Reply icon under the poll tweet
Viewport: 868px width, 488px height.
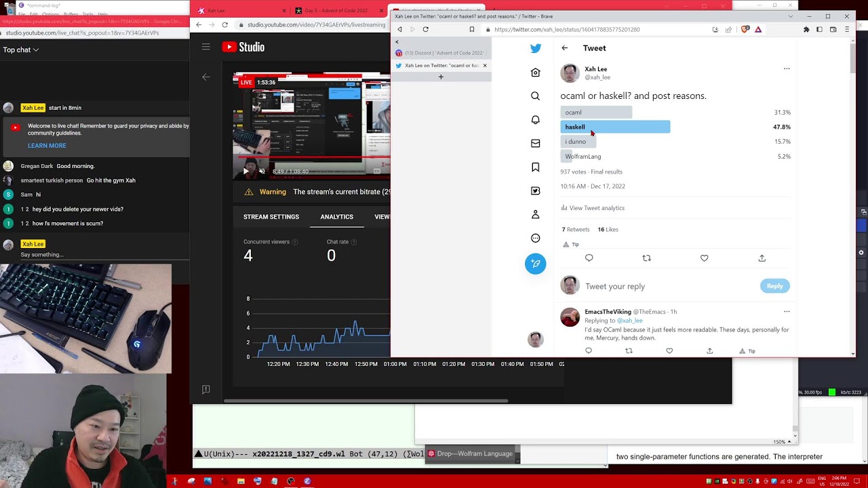589,258
